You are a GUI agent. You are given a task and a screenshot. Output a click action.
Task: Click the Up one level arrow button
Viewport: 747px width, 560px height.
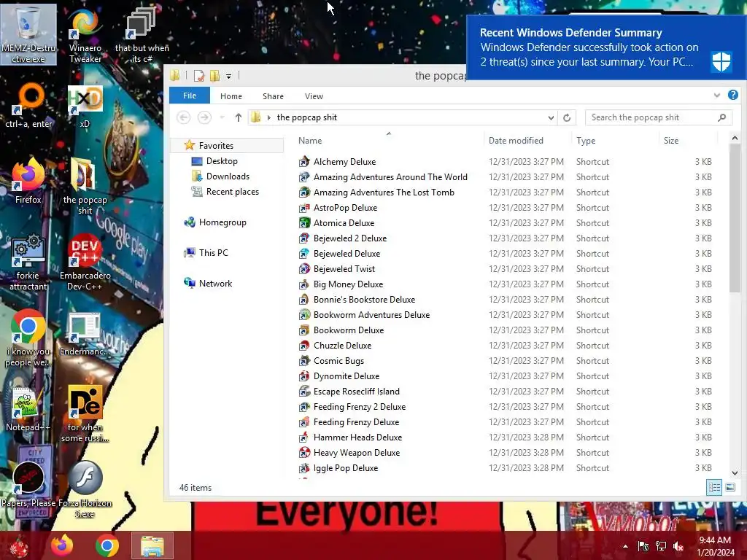click(x=239, y=117)
